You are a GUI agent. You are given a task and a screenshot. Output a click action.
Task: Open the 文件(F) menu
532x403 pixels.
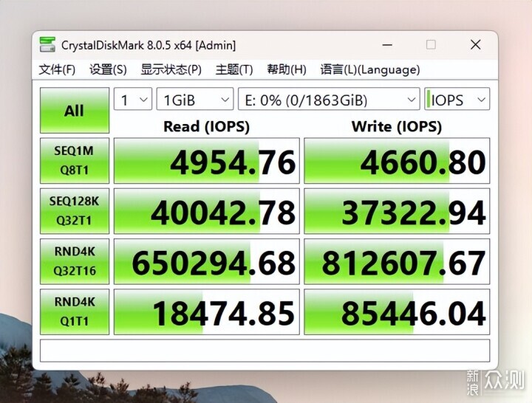pos(57,70)
